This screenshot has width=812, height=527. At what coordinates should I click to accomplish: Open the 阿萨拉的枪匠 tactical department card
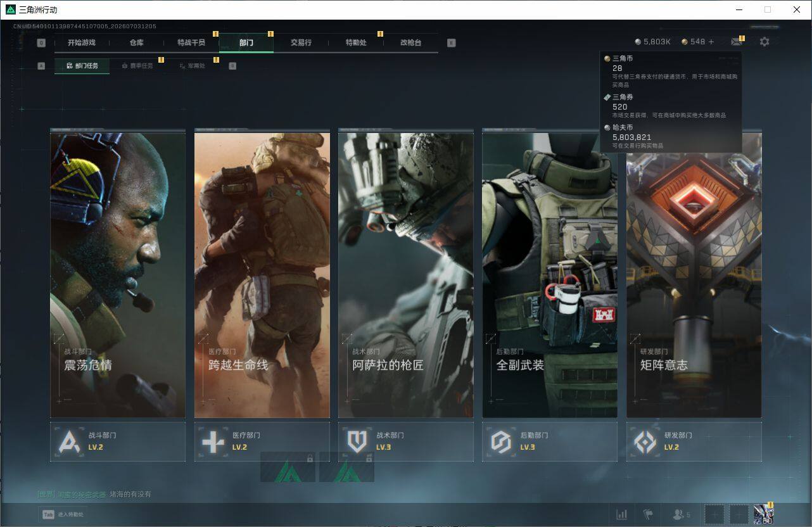pos(406,274)
